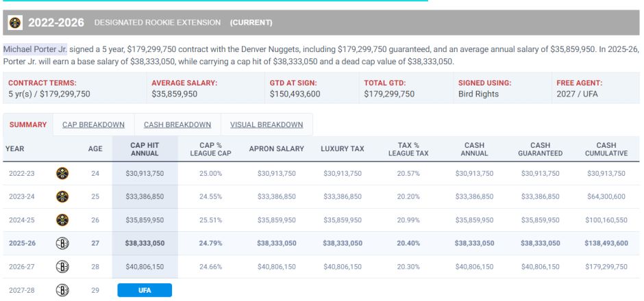Click the Cash Guaranteed column header

540,149
